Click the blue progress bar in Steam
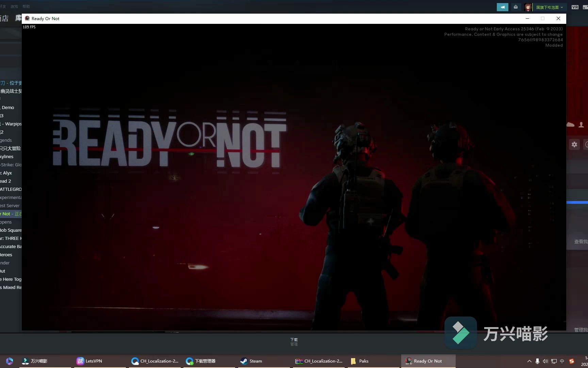The image size is (588, 368). [x=577, y=202]
